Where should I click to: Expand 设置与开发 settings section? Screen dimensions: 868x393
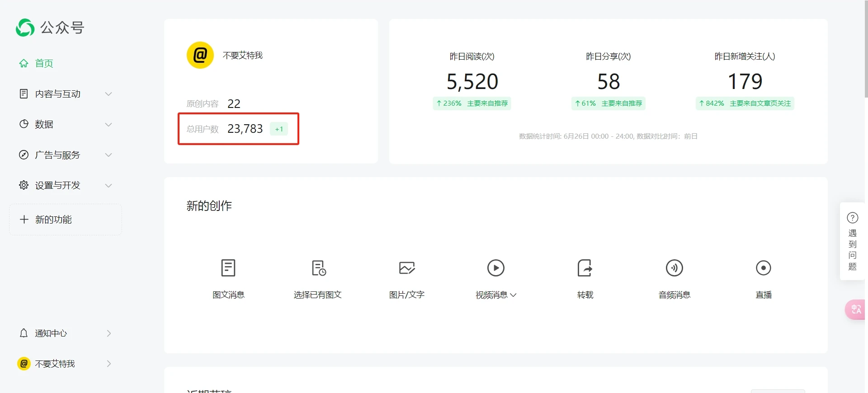66,185
